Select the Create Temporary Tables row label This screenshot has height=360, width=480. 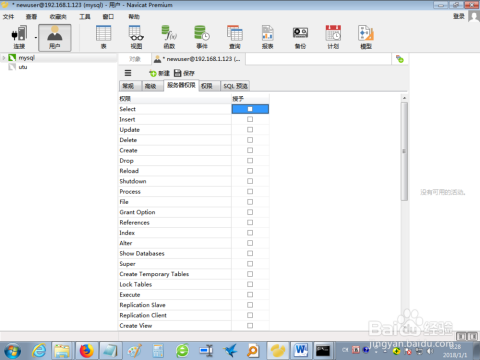[154, 274]
